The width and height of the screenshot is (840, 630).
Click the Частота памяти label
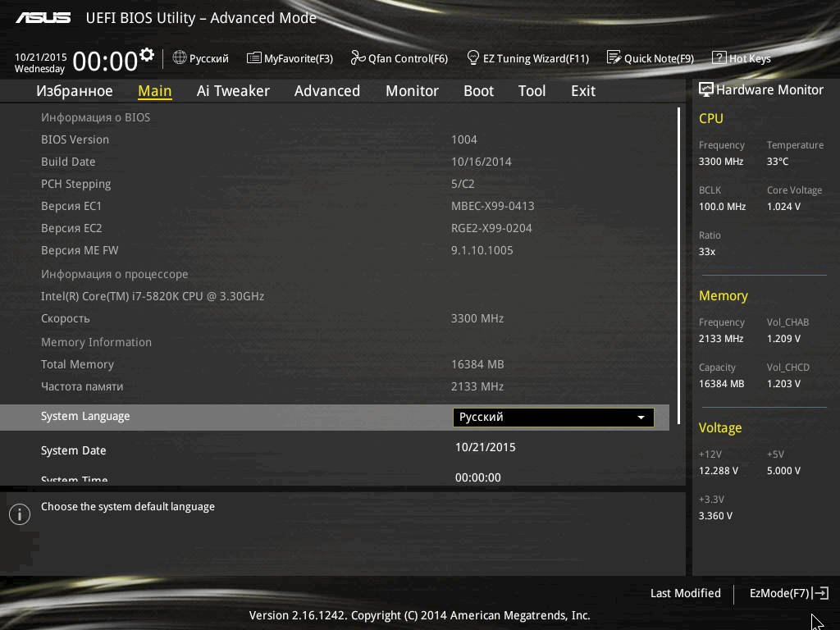click(x=82, y=386)
